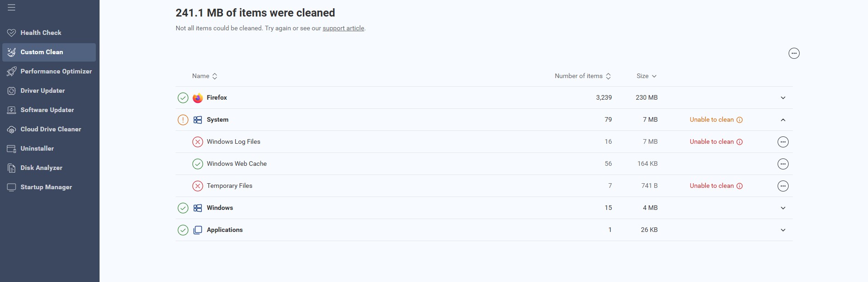Collapse the System category chevron
This screenshot has width=868, height=282.
[x=783, y=120]
